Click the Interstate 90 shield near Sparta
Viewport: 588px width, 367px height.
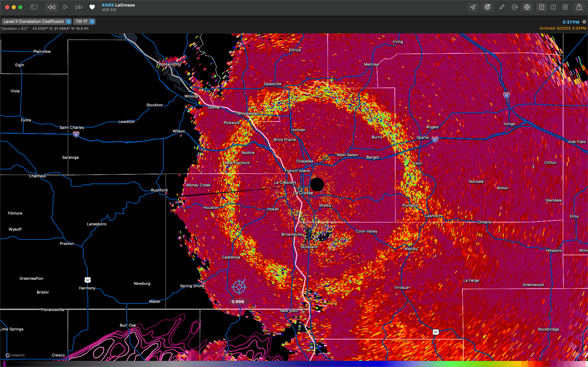point(435,139)
